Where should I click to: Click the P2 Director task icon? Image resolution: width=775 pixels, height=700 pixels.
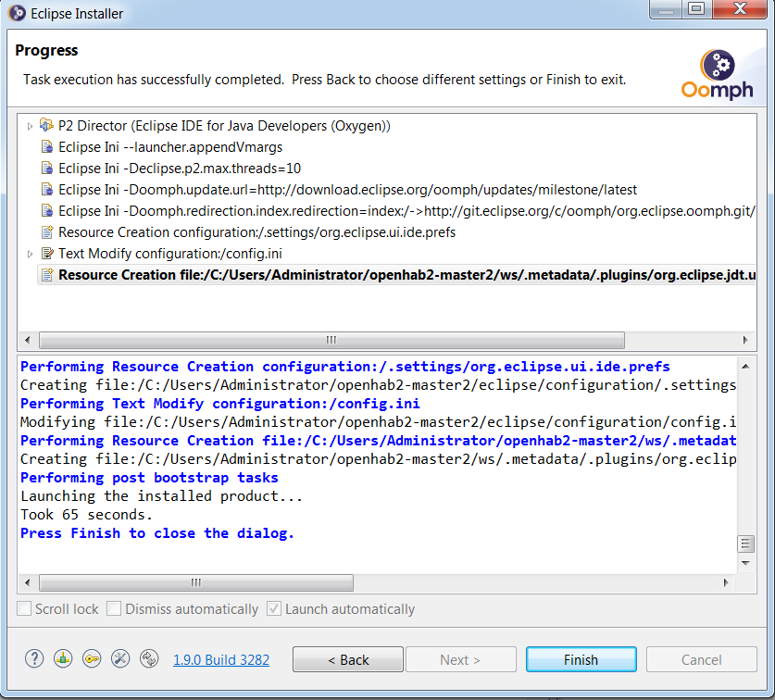pyautogui.click(x=46, y=126)
